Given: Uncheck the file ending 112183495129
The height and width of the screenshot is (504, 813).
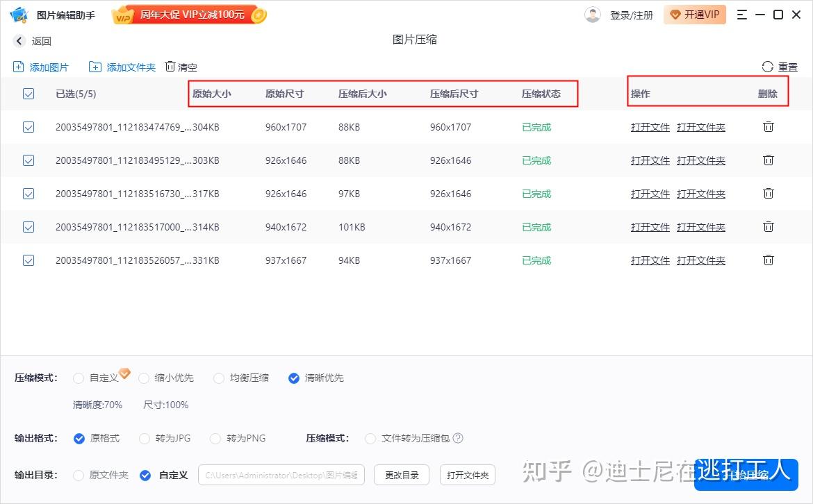Looking at the screenshot, I should [28, 160].
